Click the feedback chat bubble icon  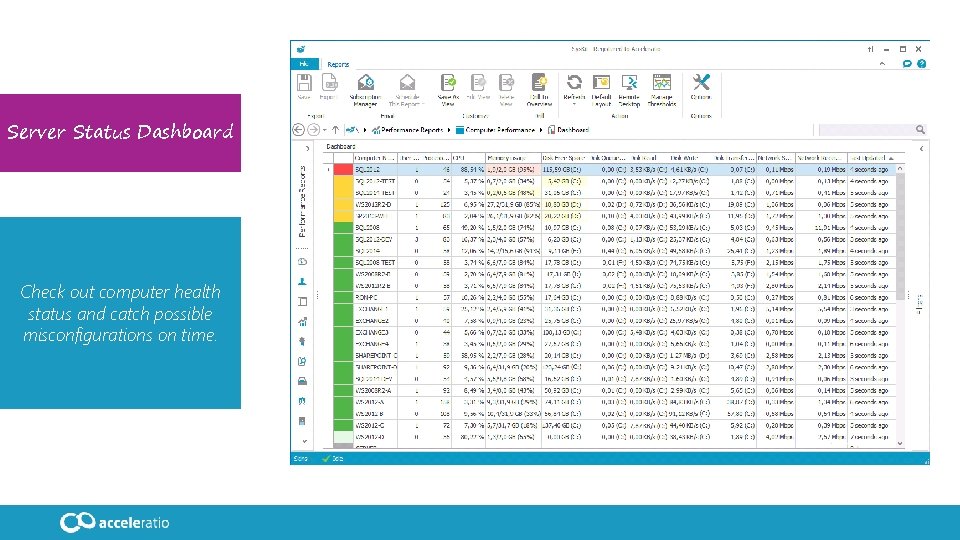pos(907,64)
